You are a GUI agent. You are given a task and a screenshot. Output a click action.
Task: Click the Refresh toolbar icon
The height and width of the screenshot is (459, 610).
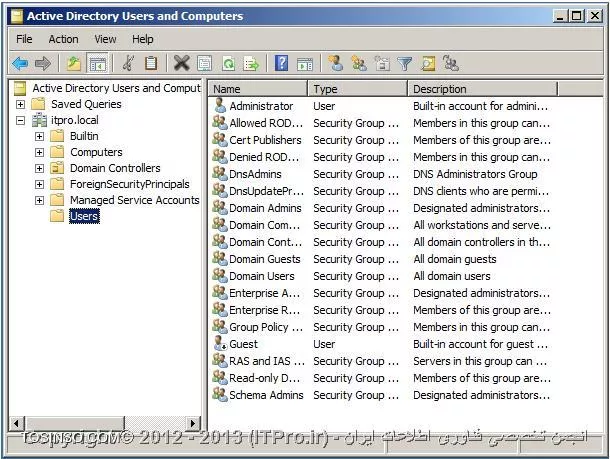pyautogui.click(x=228, y=63)
